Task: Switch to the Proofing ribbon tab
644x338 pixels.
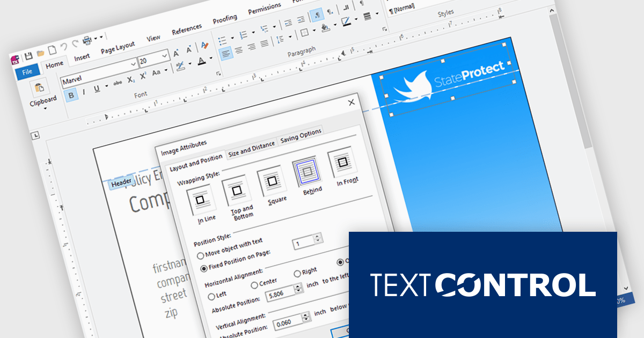Action: click(225, 19)
